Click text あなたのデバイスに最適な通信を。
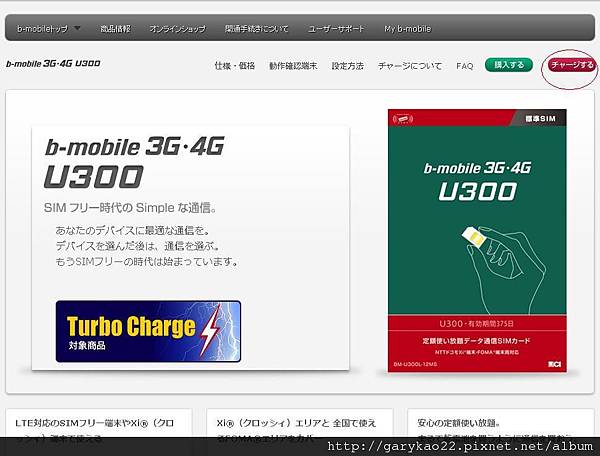Image resolution: width=600 pixels, height=456 pixels. (x=133, y=230)
